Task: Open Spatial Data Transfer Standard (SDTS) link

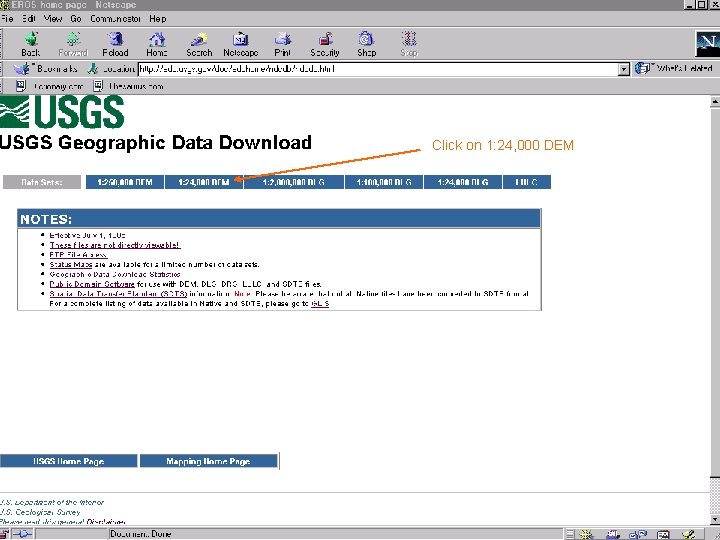Action: tap(118, 294)
